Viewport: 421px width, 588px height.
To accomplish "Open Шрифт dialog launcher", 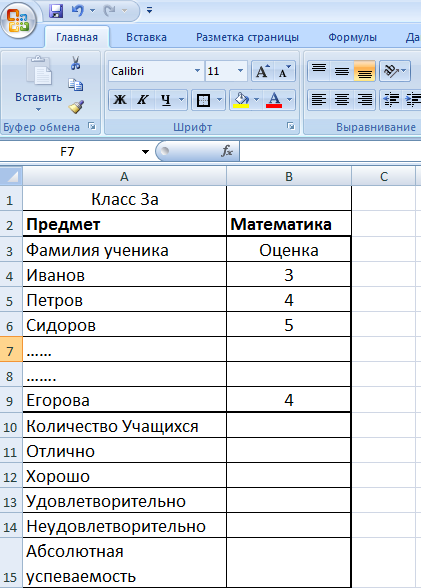I will coord(291,126).
